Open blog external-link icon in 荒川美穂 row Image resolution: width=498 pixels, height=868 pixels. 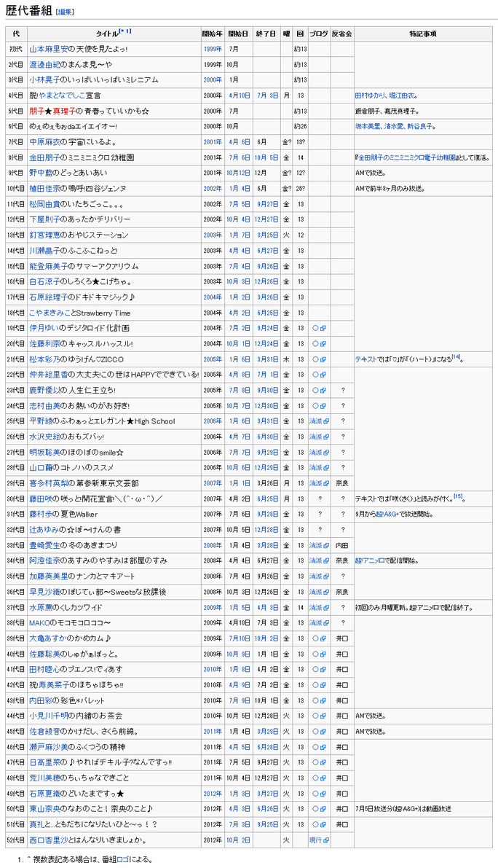click(x=323, y=778)
